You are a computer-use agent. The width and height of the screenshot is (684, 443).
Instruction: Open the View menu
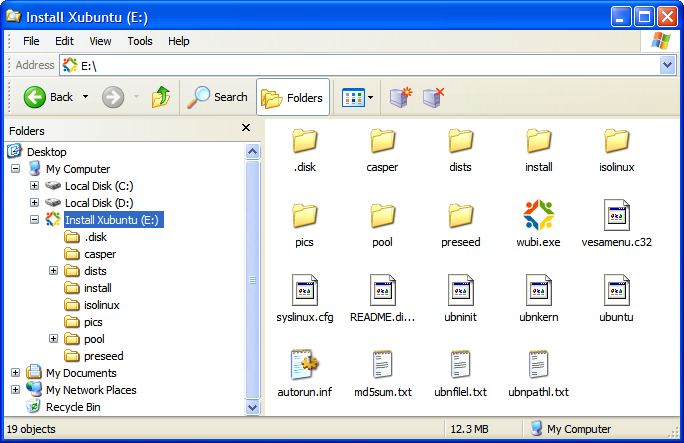click(100, 41)
